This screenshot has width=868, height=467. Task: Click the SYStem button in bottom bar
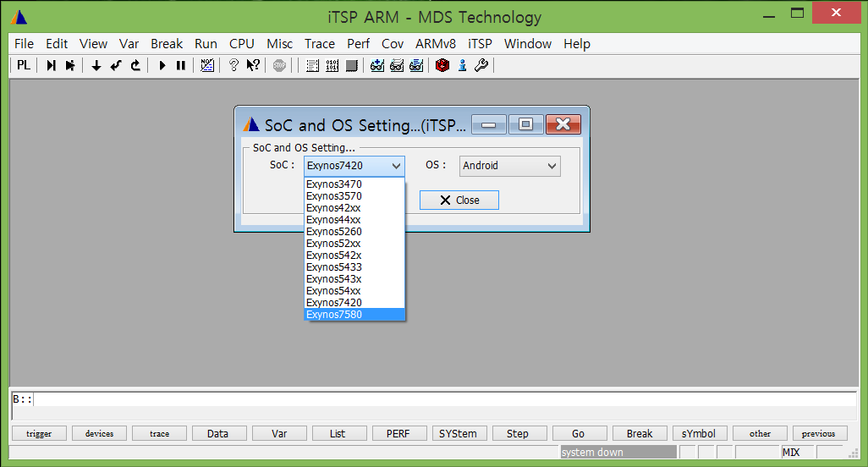pyautogui.click(x=458, y=433)
